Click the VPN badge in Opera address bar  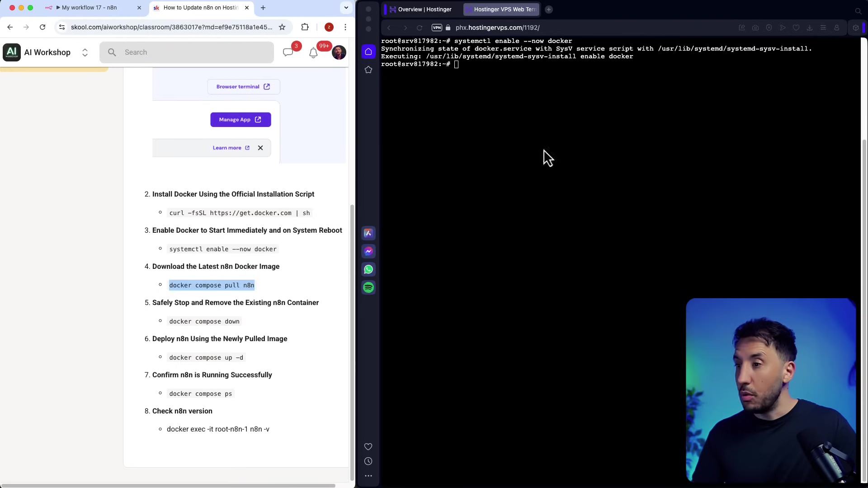point(437,28)
